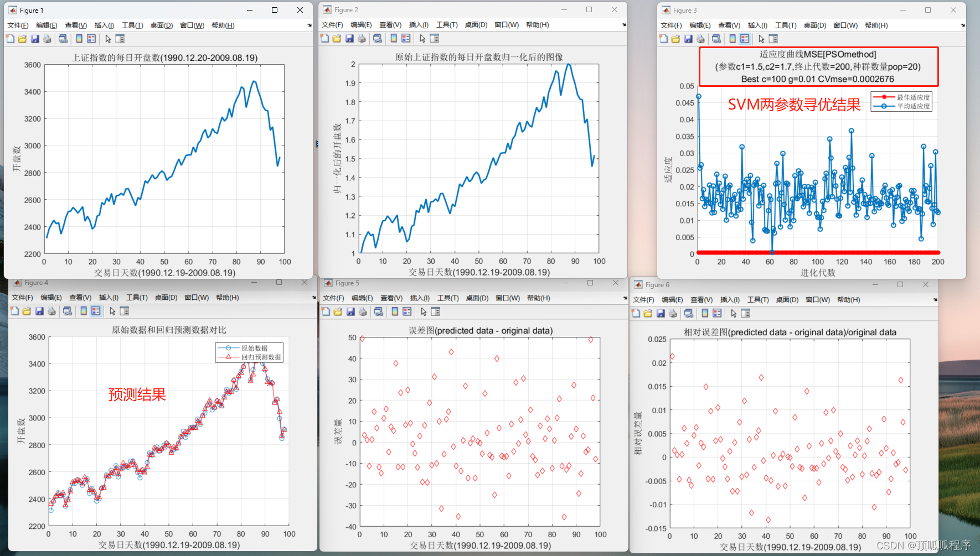Click Link Plot icon in Figure 6 toolbar
Viewport: 980px width, 556px height.
click(x=689, y=313)
